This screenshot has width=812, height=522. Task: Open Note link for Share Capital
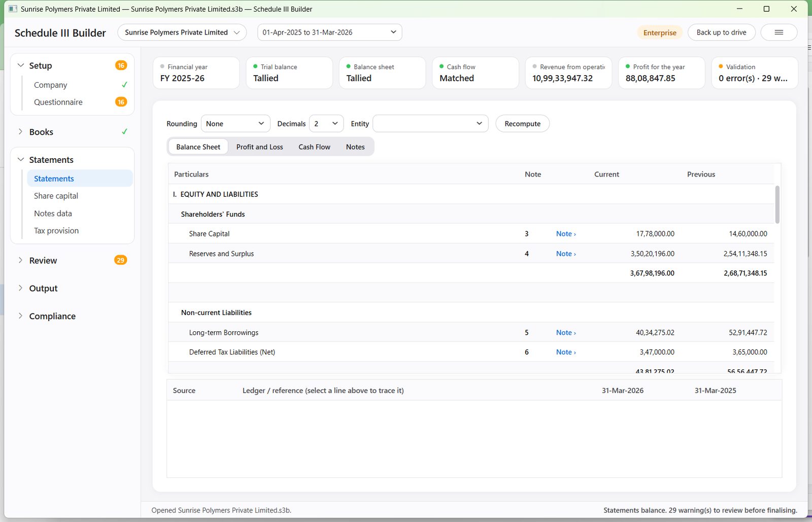pyautogui.click(x=566, y=234)
